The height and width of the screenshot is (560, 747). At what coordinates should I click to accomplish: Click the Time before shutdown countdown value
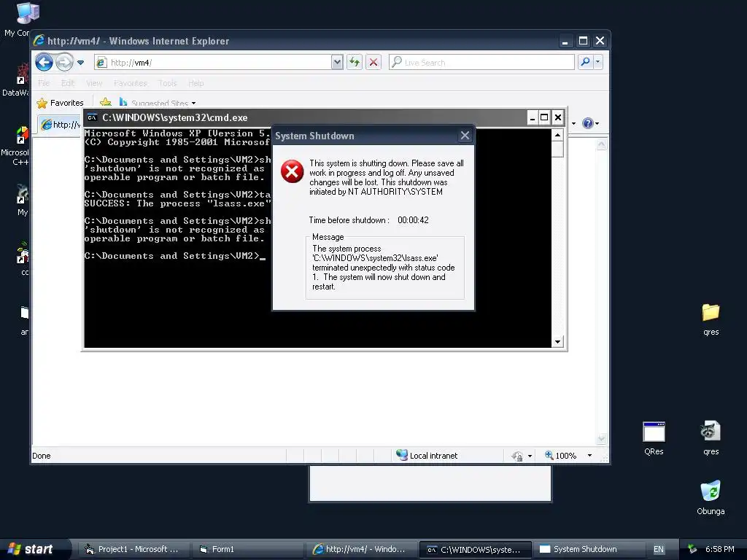tap(413, 220)
